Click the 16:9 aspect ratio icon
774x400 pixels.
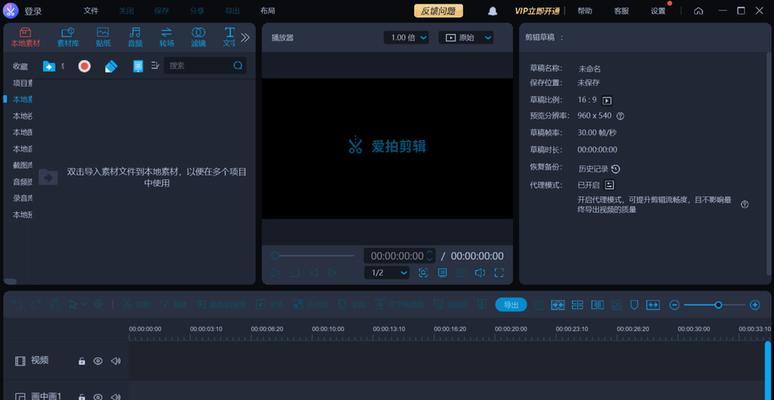pyautogui.click(x=607, y=101)
